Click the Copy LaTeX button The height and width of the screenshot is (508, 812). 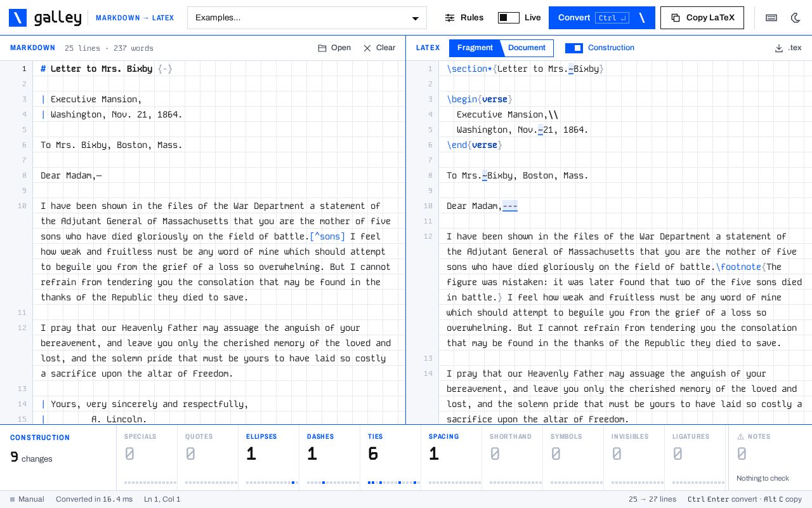tap(702, 18)
